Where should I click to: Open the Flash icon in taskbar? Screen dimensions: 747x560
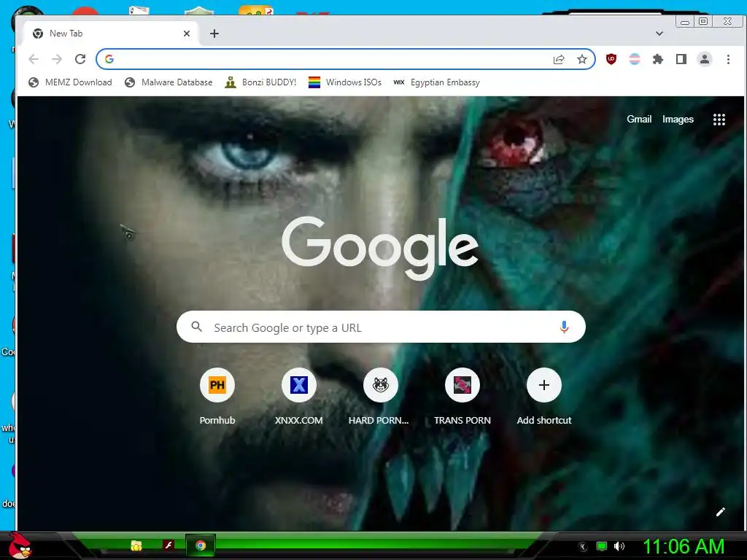pos(169,545)
